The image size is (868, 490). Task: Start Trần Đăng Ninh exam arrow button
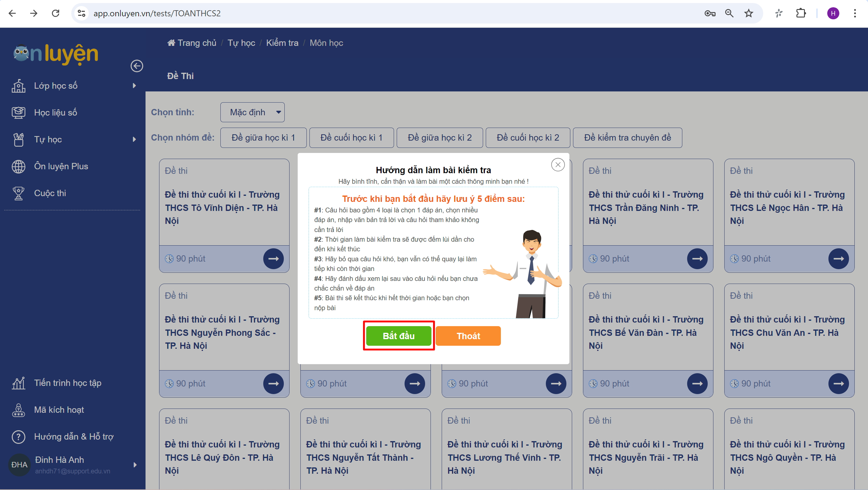[x=697, y=259]
